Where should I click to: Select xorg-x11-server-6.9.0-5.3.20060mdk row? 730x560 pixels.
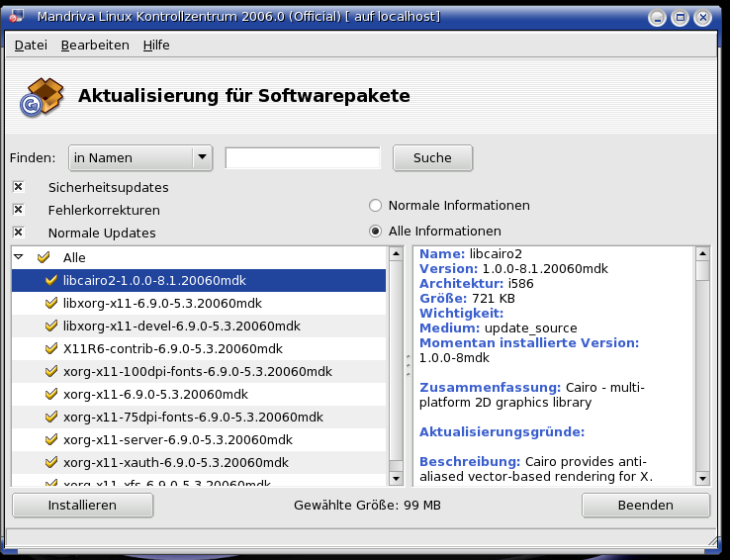199,440
